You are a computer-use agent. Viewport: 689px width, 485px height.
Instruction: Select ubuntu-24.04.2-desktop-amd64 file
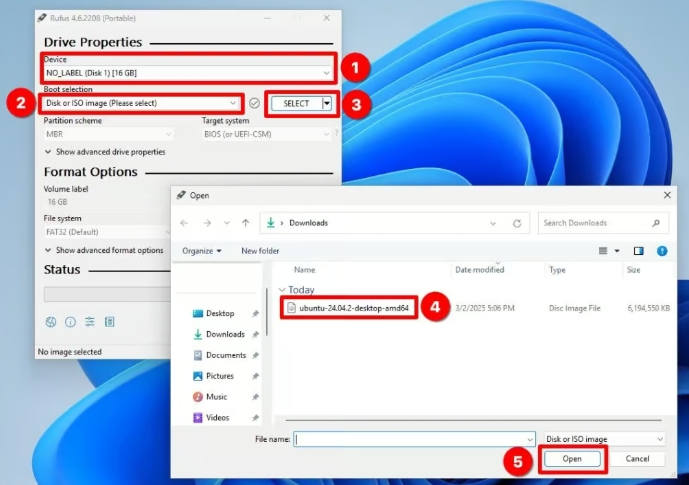coord(348,308)
